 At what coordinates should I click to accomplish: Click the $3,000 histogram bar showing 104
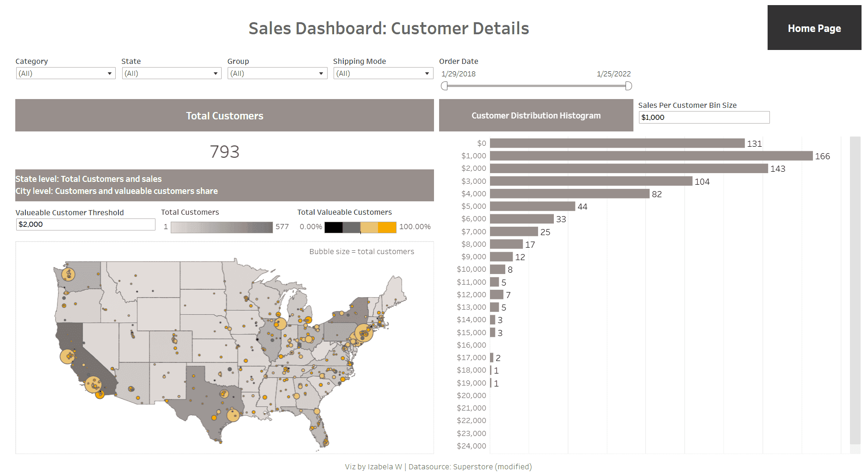pyautogui.click(x=590, y=181)
